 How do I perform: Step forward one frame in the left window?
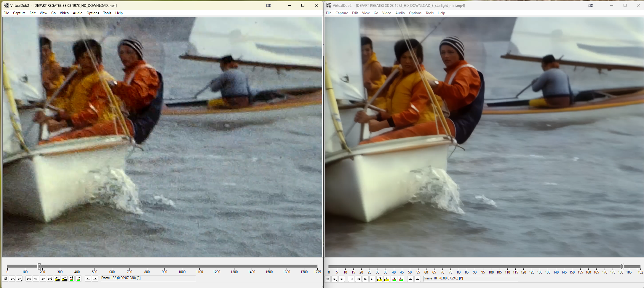coord(43,279)
